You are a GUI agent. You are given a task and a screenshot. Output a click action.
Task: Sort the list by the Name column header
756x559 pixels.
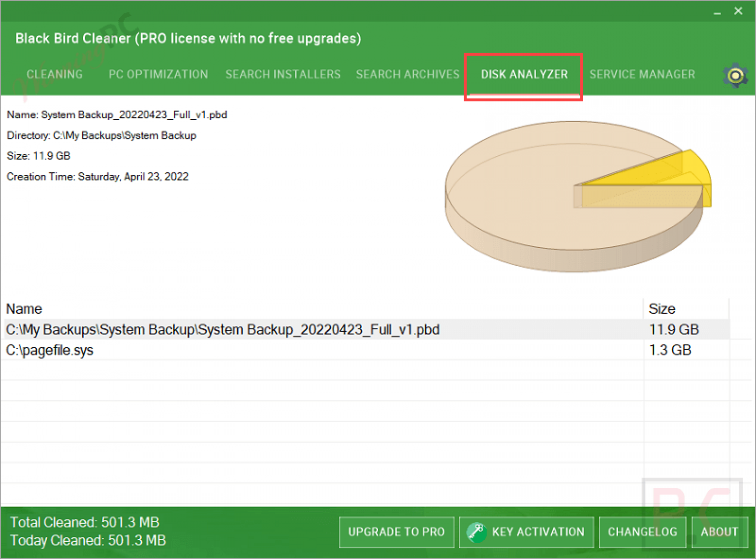coord(24,309)
